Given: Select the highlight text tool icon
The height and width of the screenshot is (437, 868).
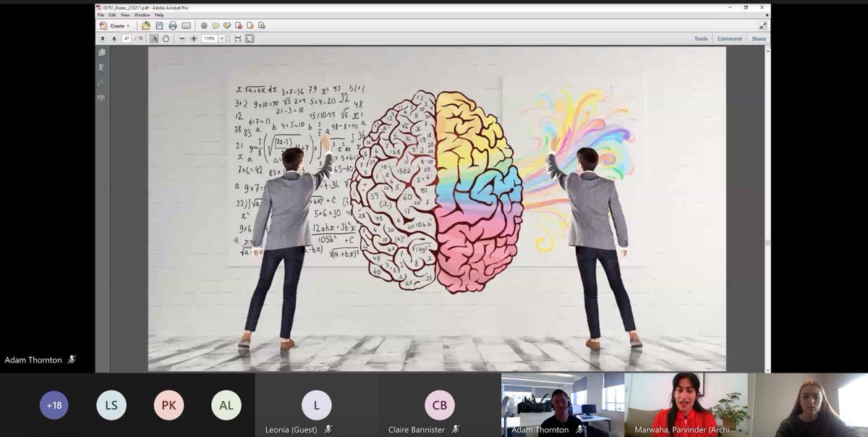Looking at the screenshot, I should click(x=227, y=25).
